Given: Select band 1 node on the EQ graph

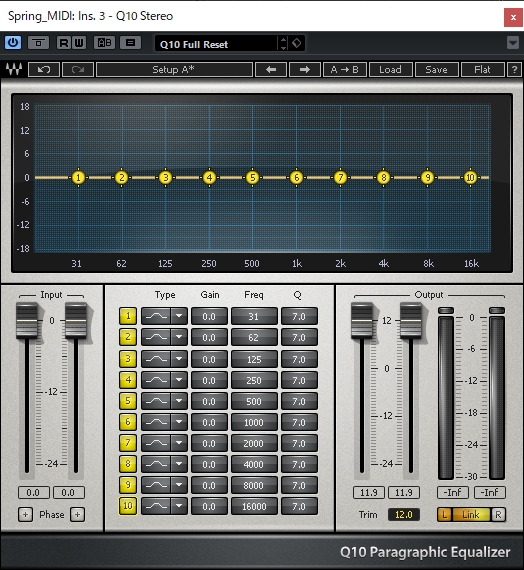Looking at the screenshot, I should pyautogui.click(x=78, y=178).
